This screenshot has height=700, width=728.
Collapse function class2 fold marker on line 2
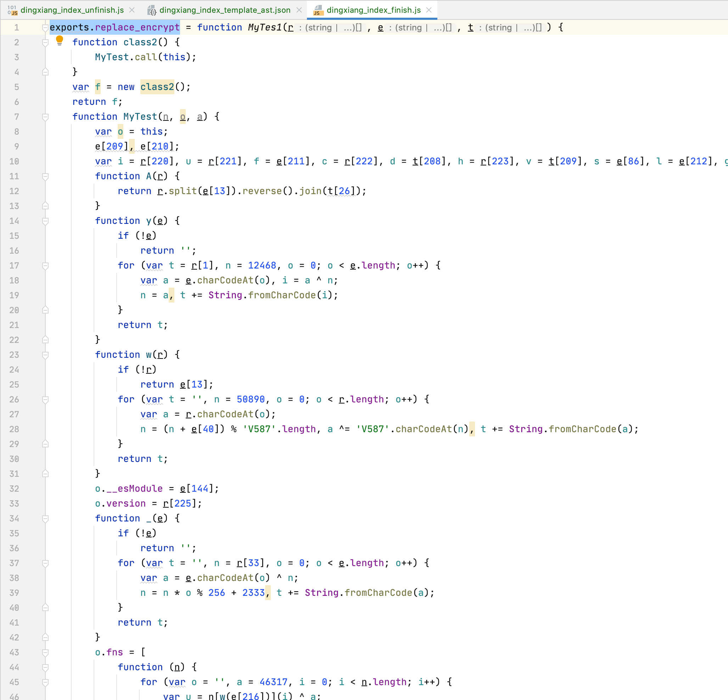click(x=45, y=43)
